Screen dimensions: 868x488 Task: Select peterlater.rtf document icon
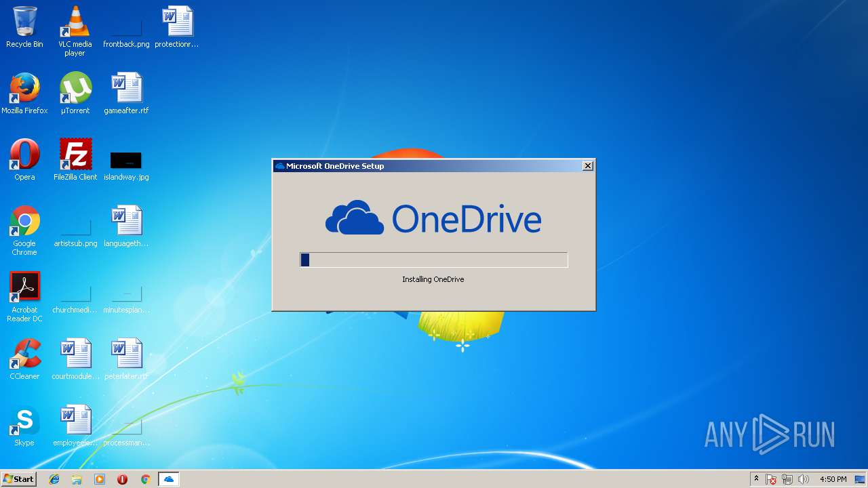coord(126,359)
